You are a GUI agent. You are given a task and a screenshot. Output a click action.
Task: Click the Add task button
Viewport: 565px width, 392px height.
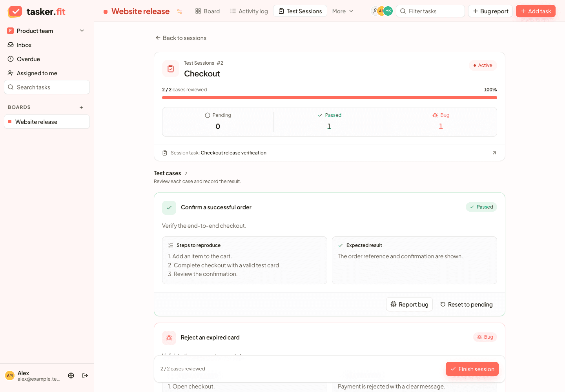tap(536, 11)
